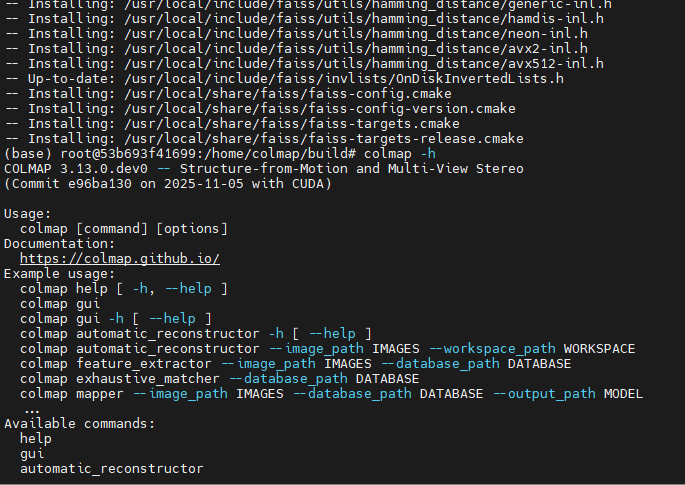Image resolution: width=685 pixels, height=485 pixels.
Task: Click the '(Commit e96ba130 on 2025-11-05 with CUDA)' line
Action: 168,184
